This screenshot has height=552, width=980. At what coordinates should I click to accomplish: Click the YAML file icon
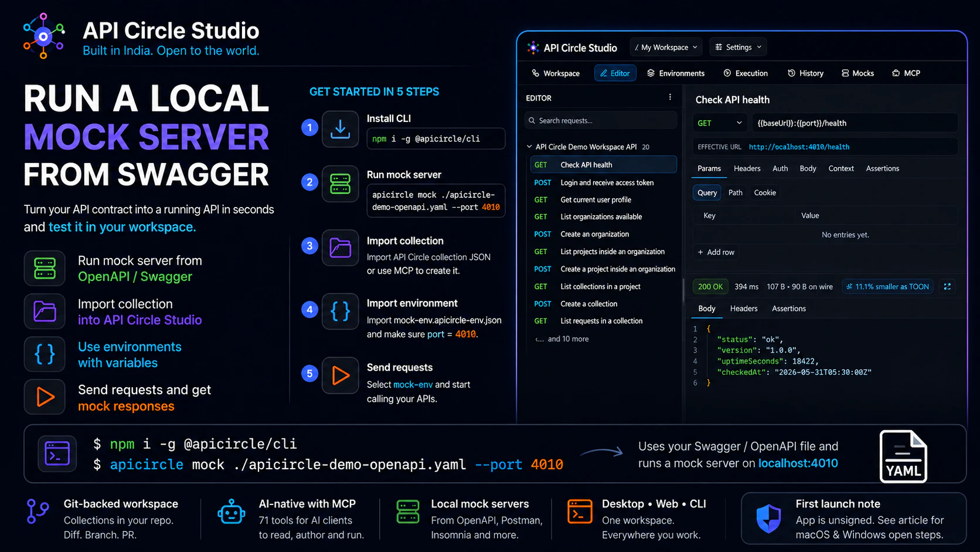(903, 456)
